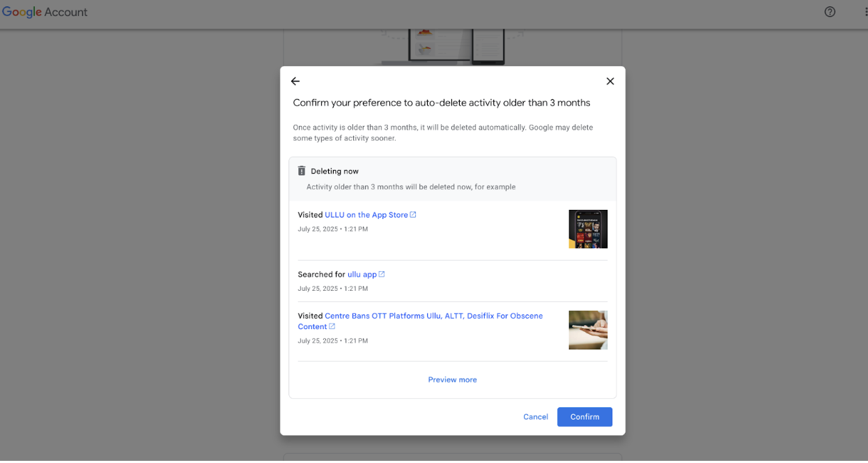Click external-link icon after Obscene Content

(x=332, y=326)
